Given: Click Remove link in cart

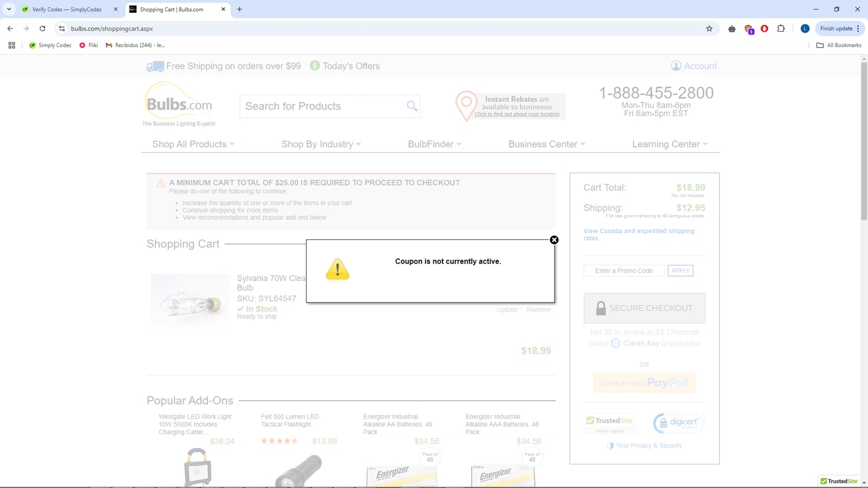Looking at the screenshot, I should (539, 310).
